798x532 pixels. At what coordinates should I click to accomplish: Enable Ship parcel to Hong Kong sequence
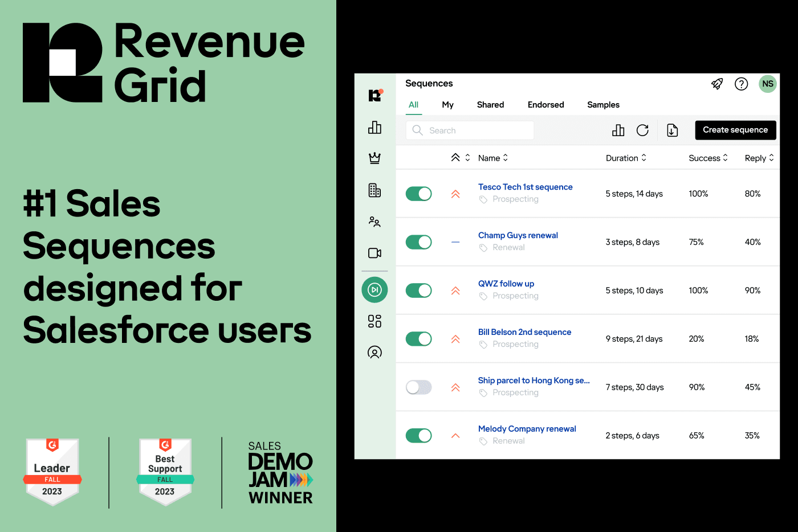click(x=418, y=387)
